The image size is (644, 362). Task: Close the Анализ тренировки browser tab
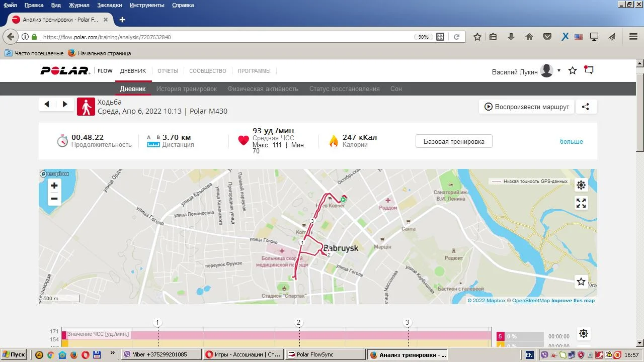pos(106,20)
